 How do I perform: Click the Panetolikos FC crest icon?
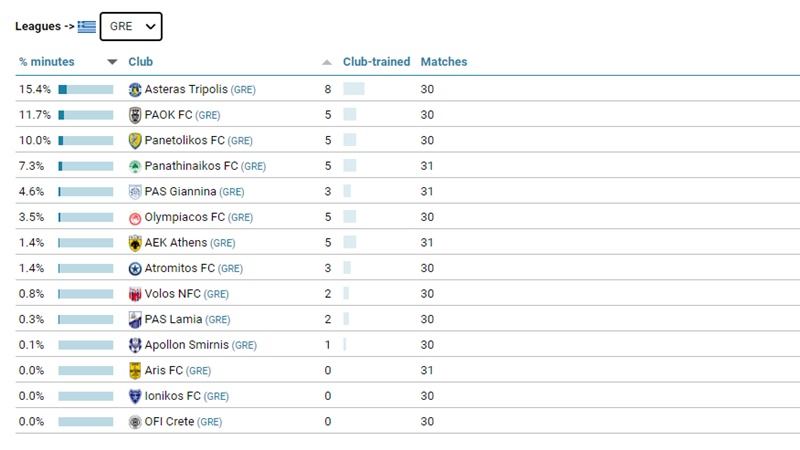[135, 140]
